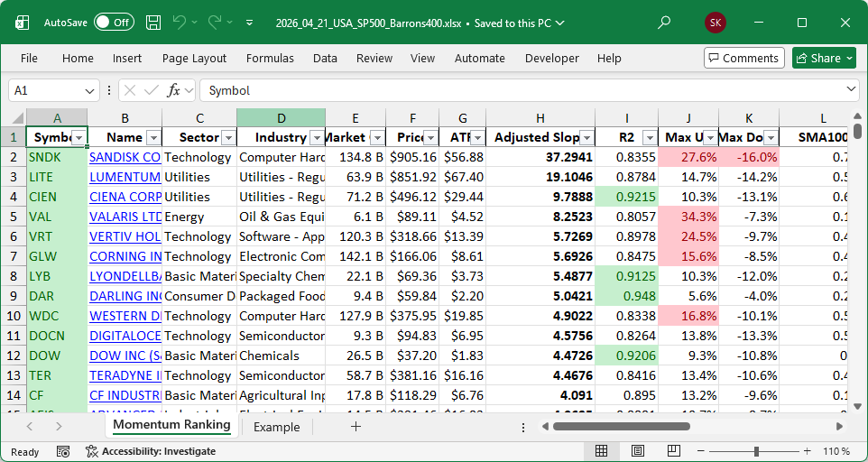Screen dimensions: 868x462
Task: Expand the formula bar chevron
Action: [x=852, y=89]
